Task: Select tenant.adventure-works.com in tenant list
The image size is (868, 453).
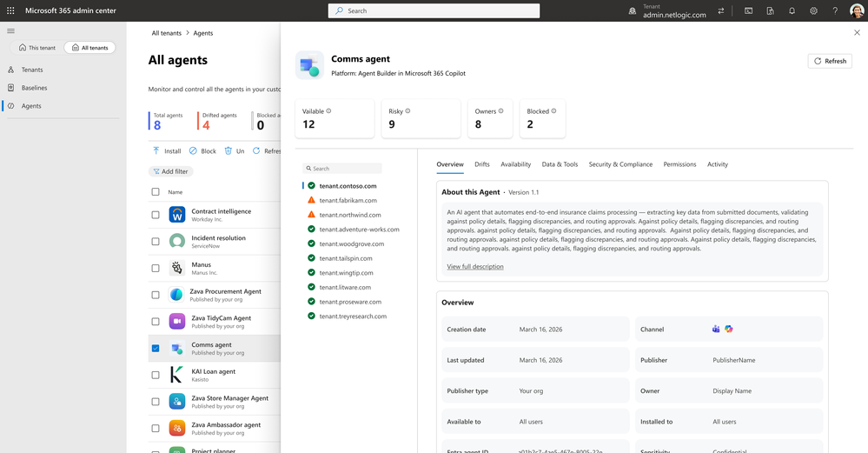Action: (359, 230)
